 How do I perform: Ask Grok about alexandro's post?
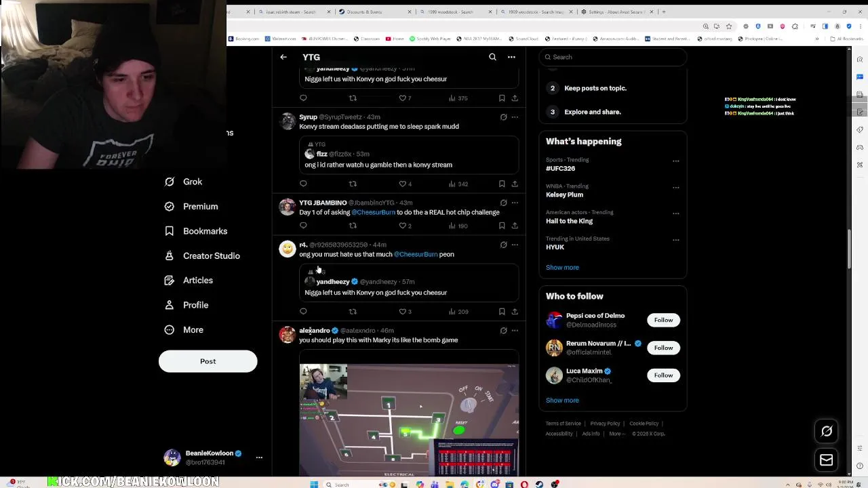tap(503, 331)
